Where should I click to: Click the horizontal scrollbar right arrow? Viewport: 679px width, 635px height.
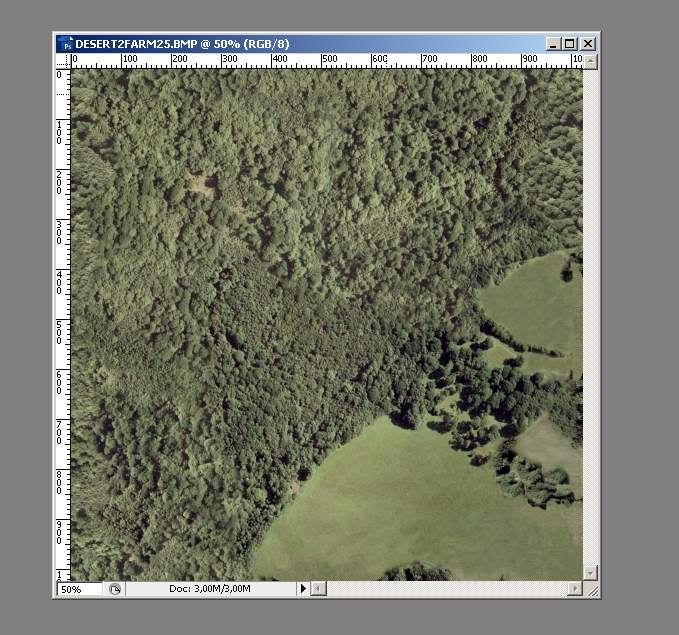(x=575, y=589)
